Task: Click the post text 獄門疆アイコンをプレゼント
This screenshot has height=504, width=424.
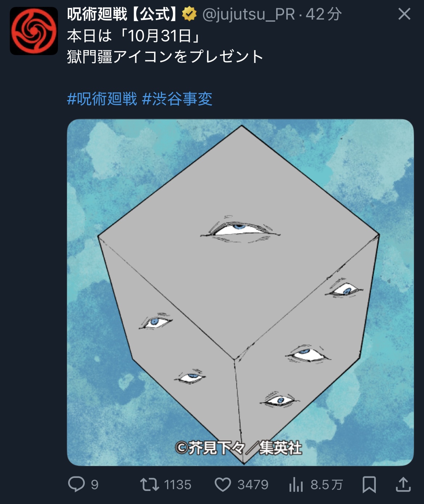Action: point(165,57)
